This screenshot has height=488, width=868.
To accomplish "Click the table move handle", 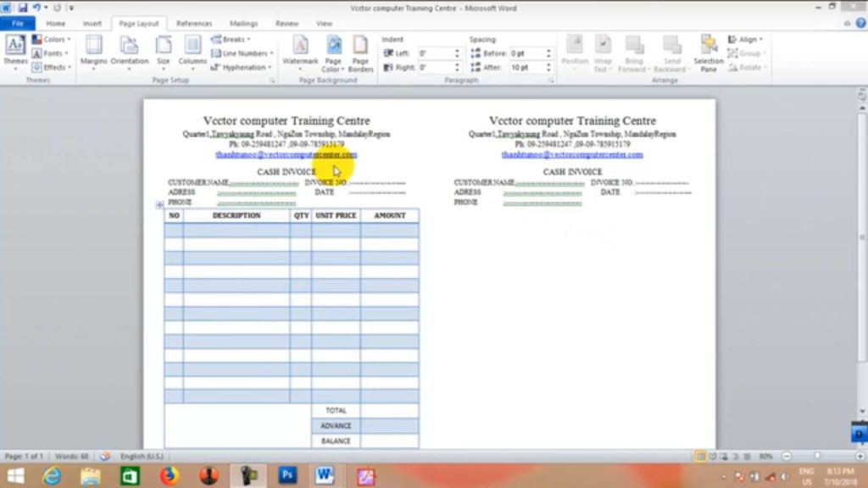I will point(159,205).
